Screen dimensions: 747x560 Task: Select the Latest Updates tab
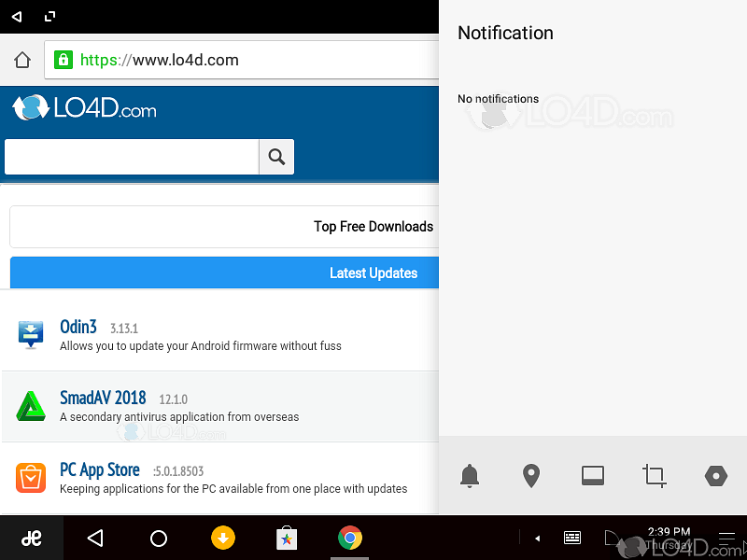click(224, 273)
